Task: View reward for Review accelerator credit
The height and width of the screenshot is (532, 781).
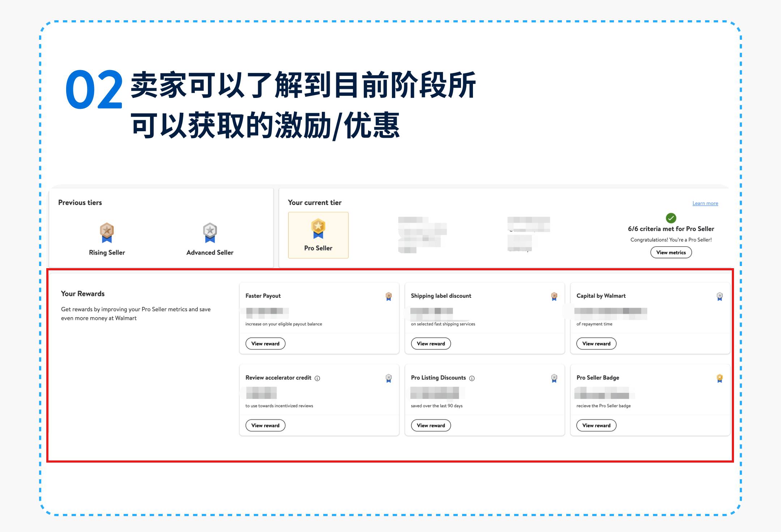Action: (265, 425)
